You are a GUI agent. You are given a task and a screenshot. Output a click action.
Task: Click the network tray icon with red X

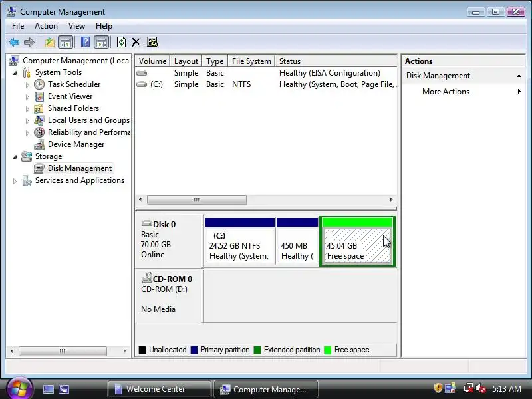click(x=468, y=388)
